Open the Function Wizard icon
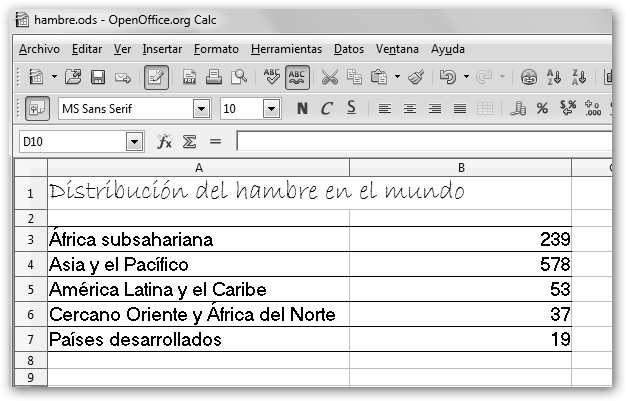Image resolution: width=626 pixels, height=401 pixels. pyautogui.click(x=165, y=143)
